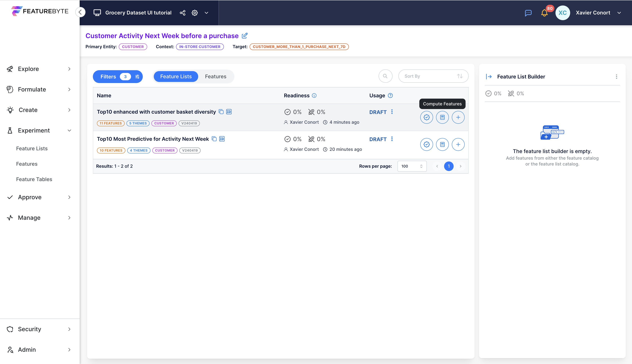Viewport: 632px width, 364px height.
Task: Click the 4 THEMES tag
Action: click(139, 150)
